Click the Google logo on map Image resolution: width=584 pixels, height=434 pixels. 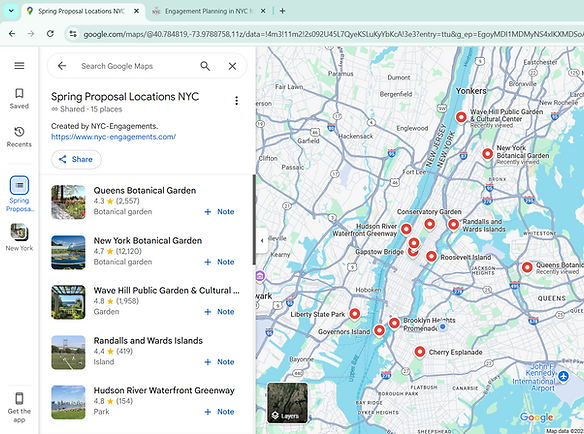[x=536, y=417]
